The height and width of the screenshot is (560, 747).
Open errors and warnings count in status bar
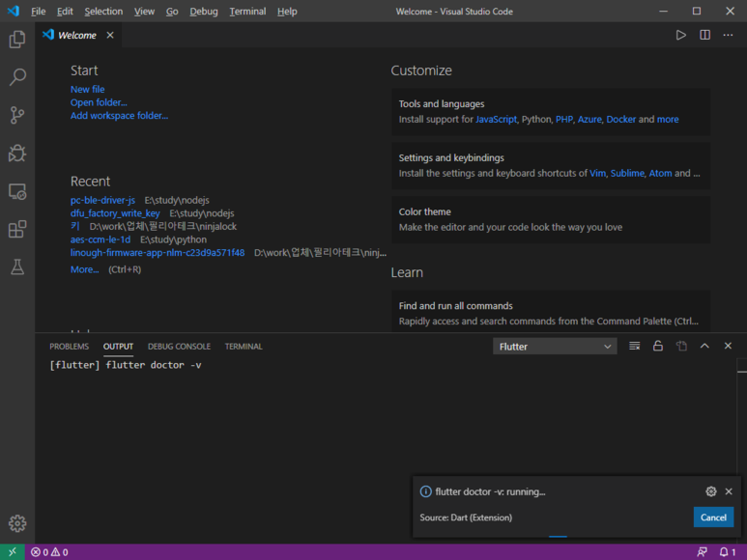pos(49,552)
